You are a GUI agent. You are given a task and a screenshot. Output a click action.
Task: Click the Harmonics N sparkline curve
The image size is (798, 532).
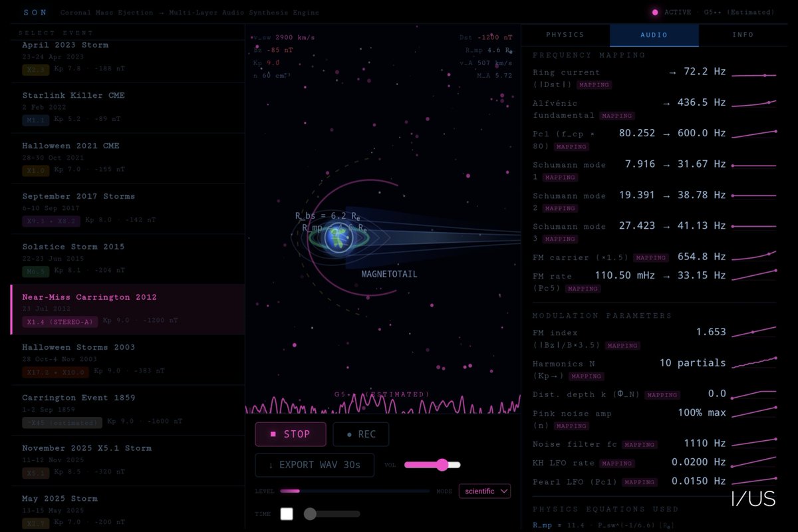pos(754,363)
